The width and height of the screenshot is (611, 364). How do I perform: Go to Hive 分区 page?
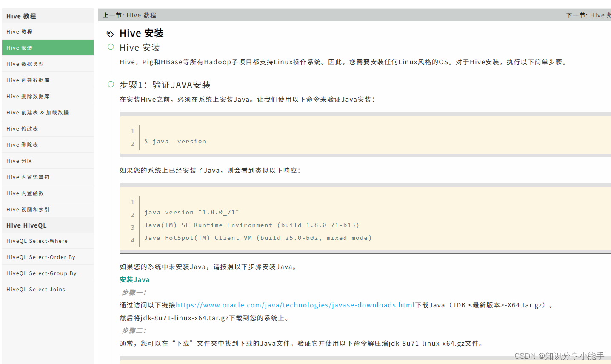coord(48,161)
